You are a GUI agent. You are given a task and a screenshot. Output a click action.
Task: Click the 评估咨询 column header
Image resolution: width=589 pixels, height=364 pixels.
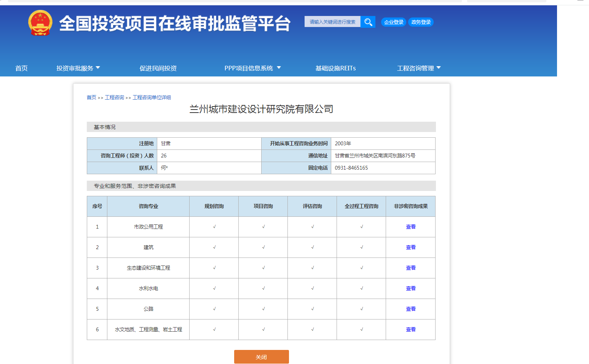coord(312,206)
